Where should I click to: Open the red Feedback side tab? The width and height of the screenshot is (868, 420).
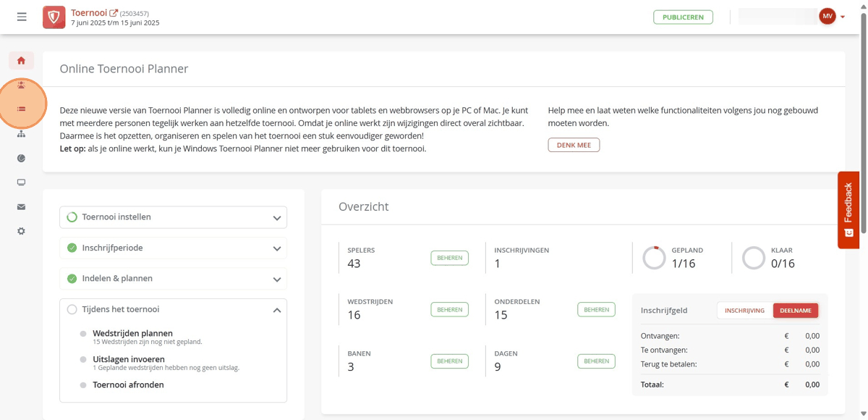click(x=848, y=210)
